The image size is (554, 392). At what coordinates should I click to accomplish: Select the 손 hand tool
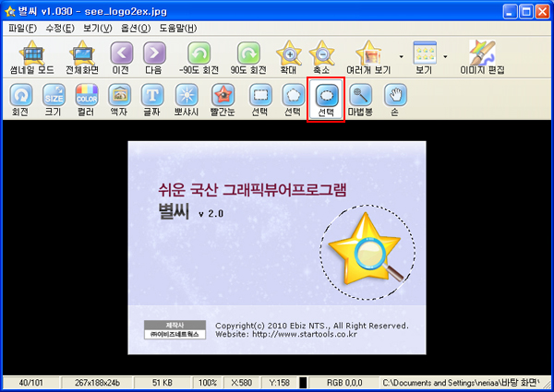395,100
